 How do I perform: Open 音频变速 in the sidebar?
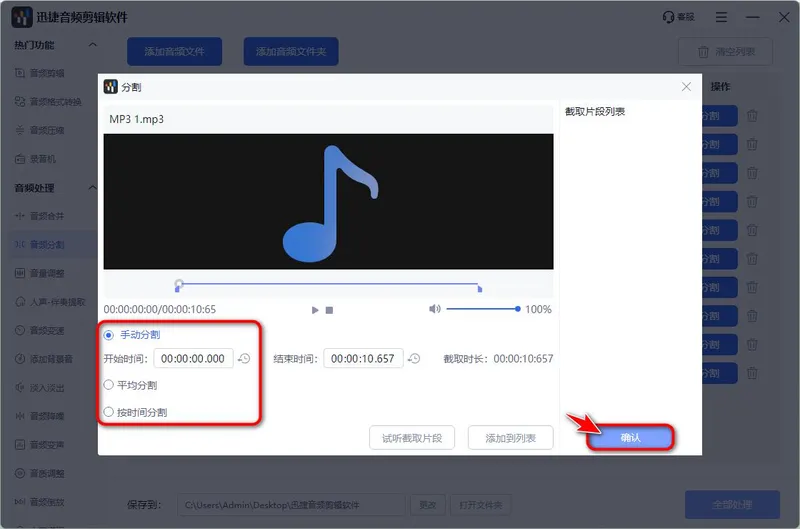[x=40, y=331]
